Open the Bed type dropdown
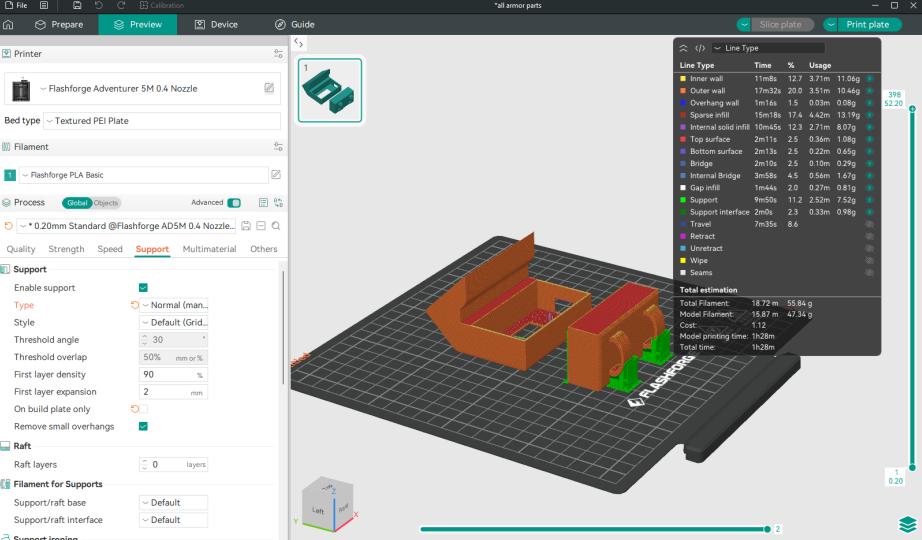 tap(162, 121)
